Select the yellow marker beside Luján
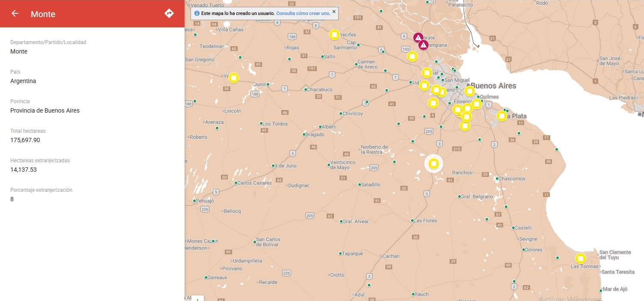The image size is (644, 301). click(x=424, y=86)
